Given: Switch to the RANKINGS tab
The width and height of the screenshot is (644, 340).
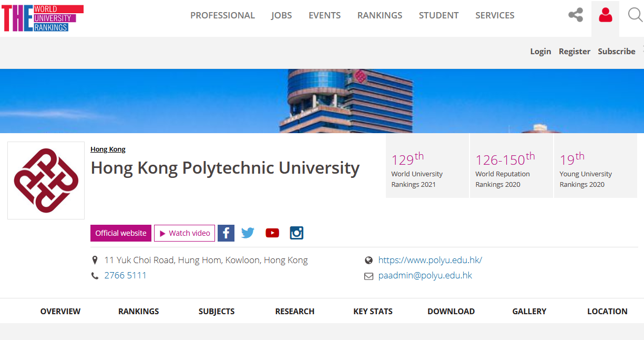Looking at the screenshot, I should click(x=138, y=311).
